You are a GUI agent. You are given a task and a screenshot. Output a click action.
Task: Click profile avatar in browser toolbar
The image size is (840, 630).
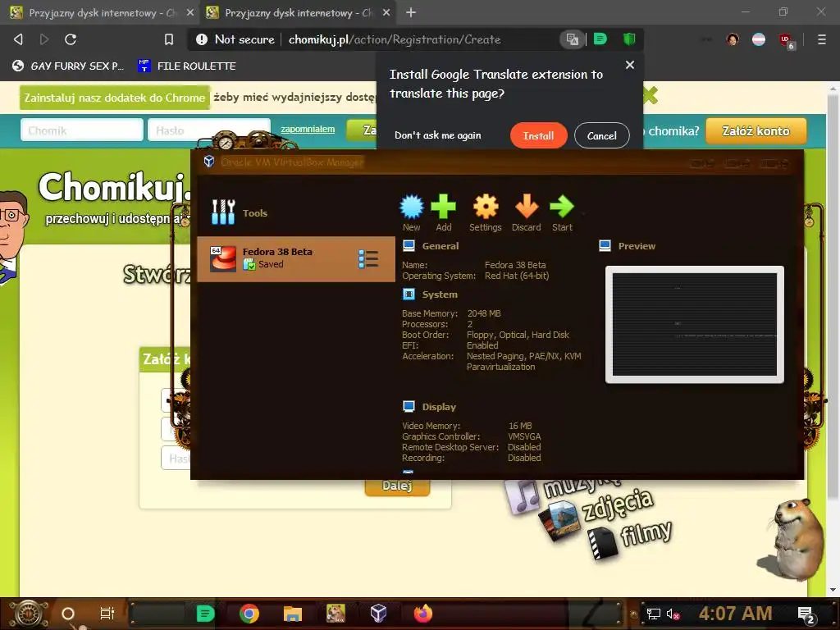733,39
